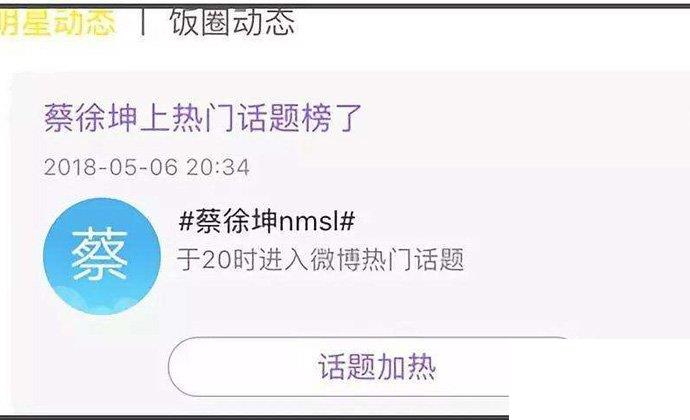
Task: Switch to the 明星动态 tab
Action: pyautogui.click(x=58, y=23)
